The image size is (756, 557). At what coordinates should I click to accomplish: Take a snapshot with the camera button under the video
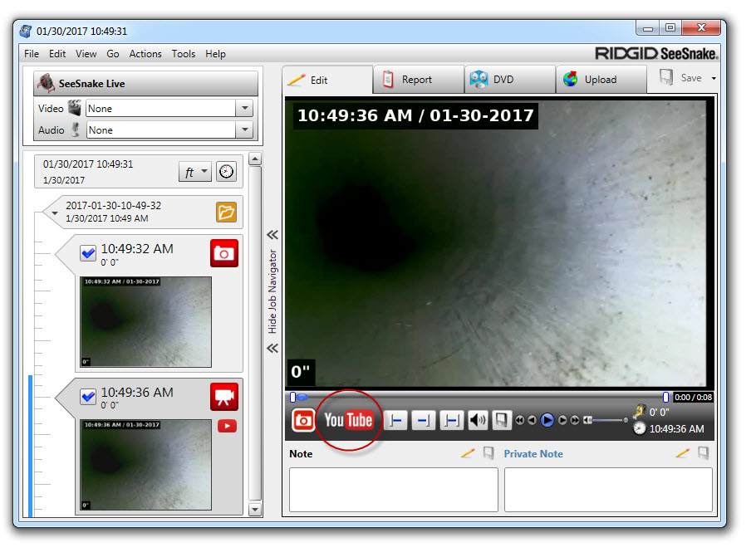(x=302, y=420)
